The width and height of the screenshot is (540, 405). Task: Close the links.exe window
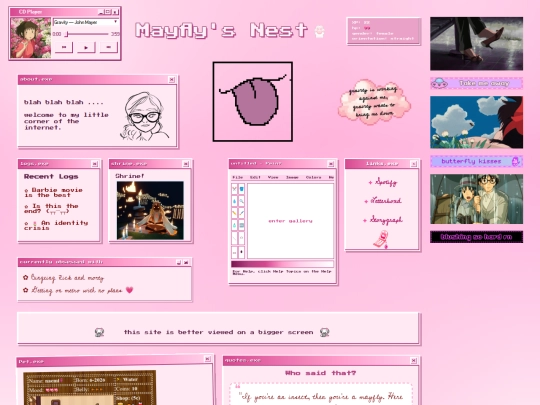click(414, 164)
